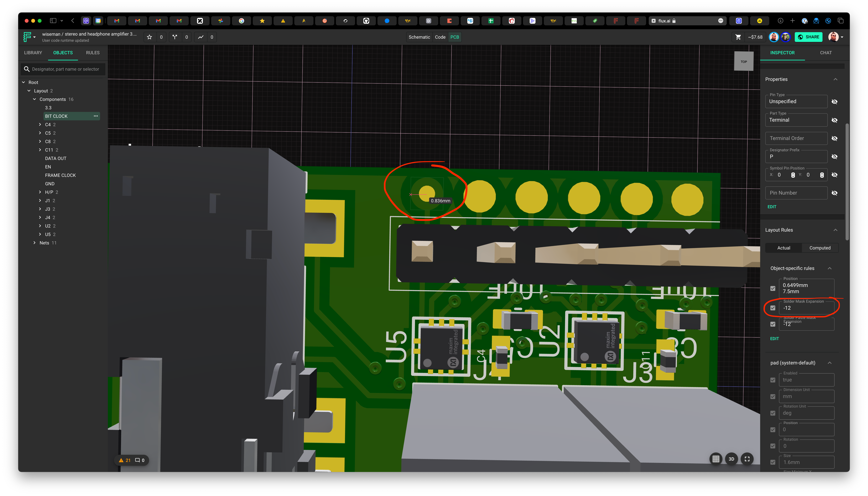Expand the C4 component node
868x496 pixels.
pos(40,125)
